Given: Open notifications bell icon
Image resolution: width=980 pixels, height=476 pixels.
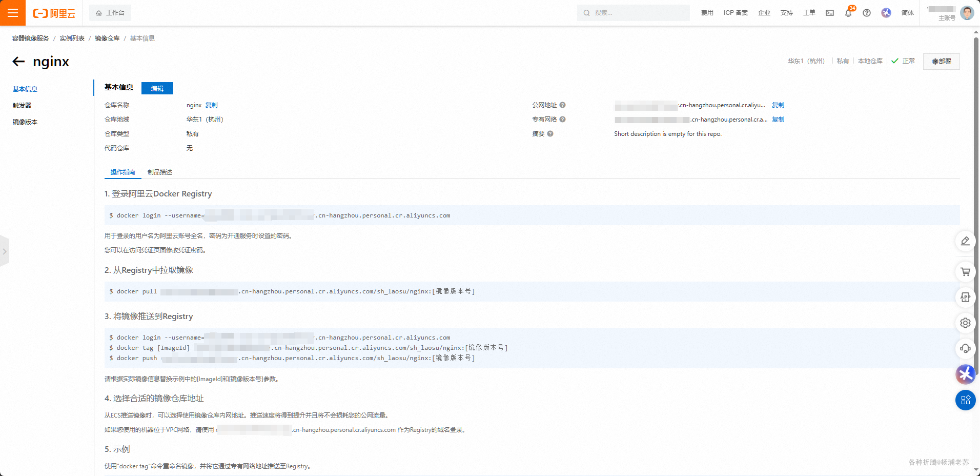Looking at the screenshot, I should click(848, 13).
